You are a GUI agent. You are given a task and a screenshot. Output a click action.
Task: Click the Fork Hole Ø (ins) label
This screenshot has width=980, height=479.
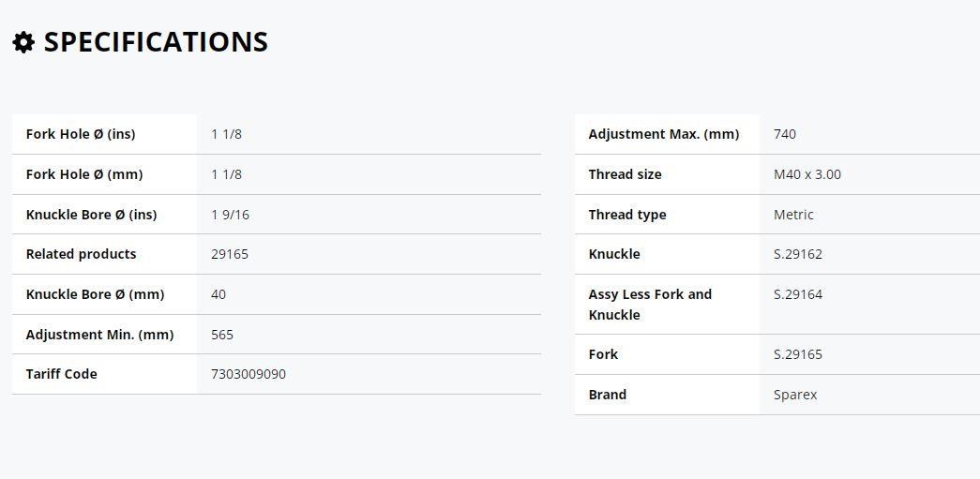click(81, 134)
